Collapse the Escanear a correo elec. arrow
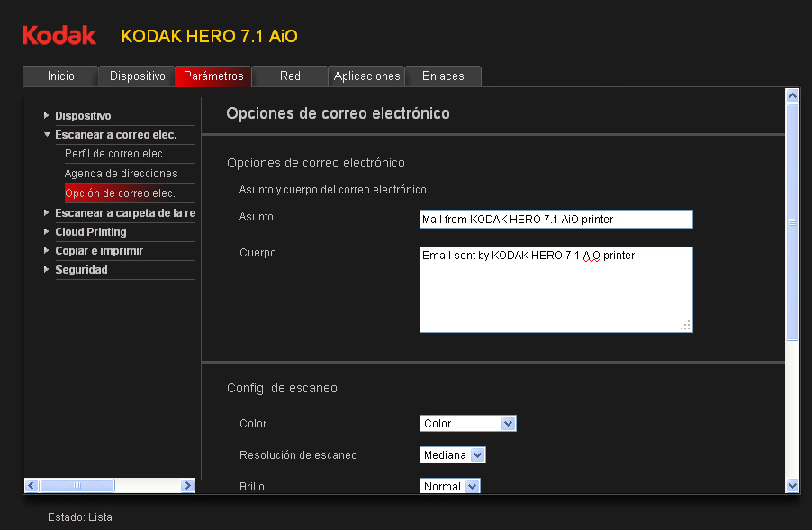Screen dimensions: 812x530 tap(47, 135)
